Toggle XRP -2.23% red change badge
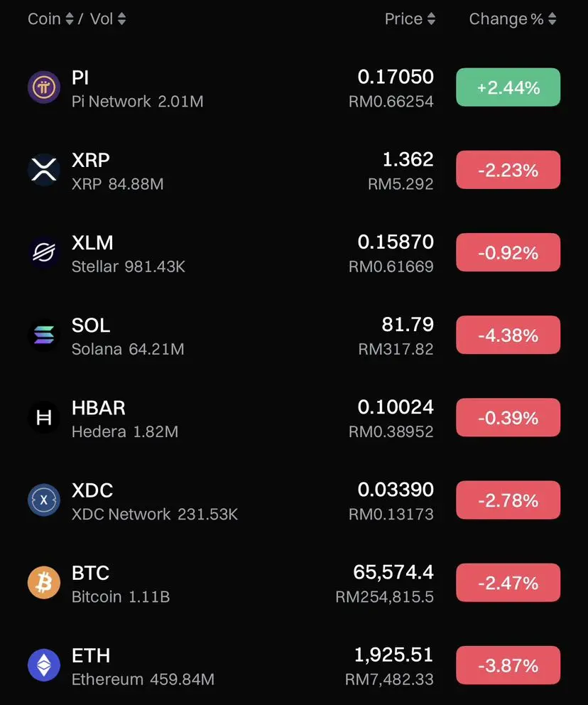 pyautogui.click(x=508, y=170)
